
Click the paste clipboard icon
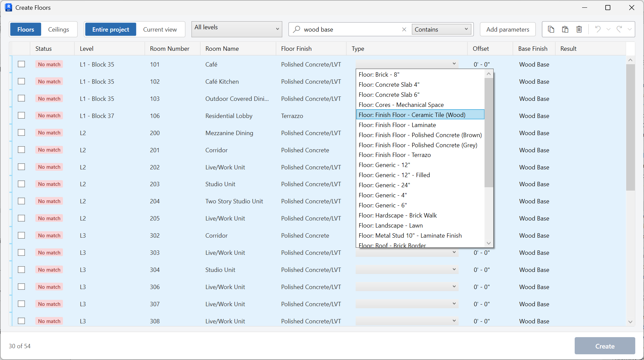point(565,29)
